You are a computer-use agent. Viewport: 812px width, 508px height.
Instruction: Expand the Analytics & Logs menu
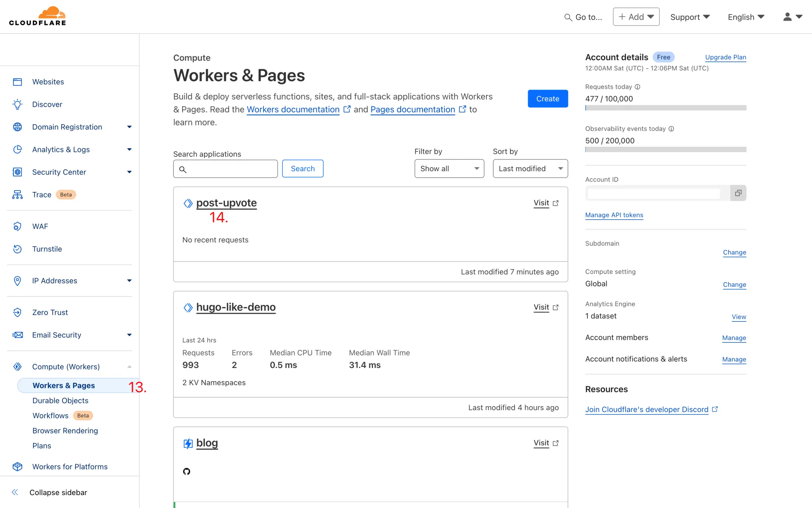point(129,149)
